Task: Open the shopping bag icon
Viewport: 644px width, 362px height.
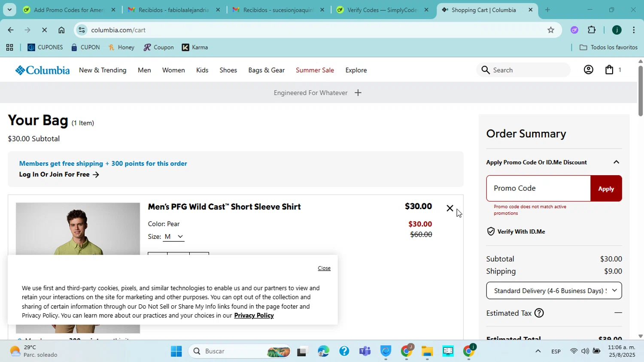Action: 609,70
